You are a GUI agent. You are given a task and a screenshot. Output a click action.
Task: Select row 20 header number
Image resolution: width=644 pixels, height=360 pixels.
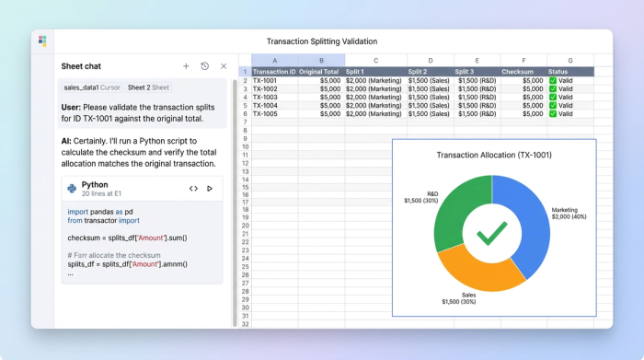coord(246,226)
